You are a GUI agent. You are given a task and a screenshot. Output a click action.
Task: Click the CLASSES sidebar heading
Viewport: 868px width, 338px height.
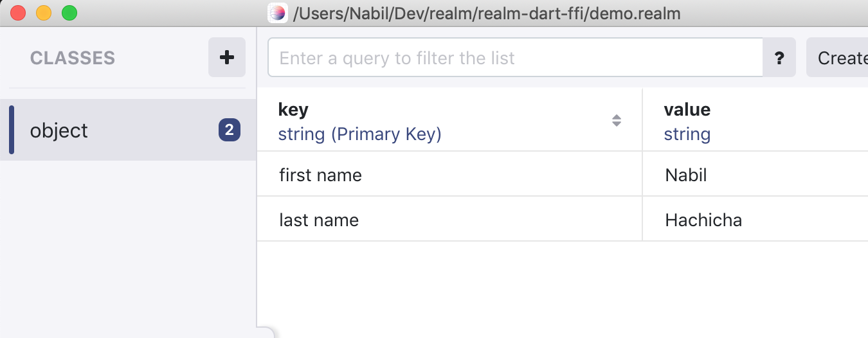(73, 58)
